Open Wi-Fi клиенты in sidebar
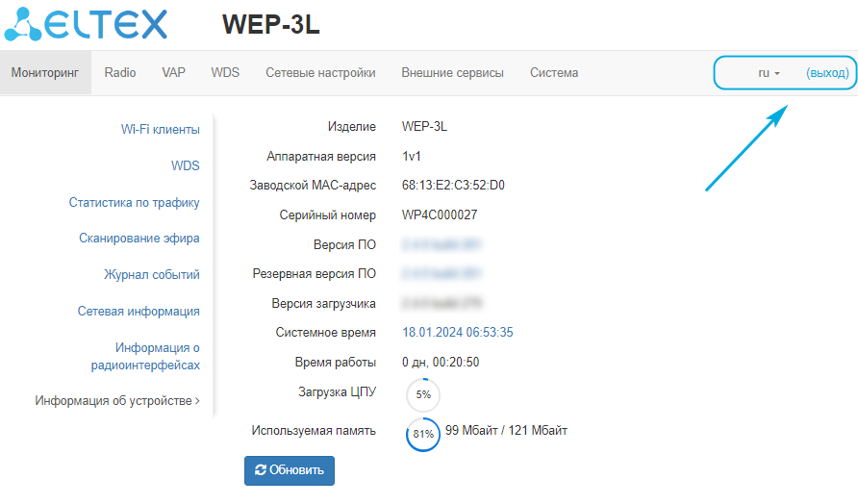Viewport: 858px width, 504px height. tap(161, 130)
